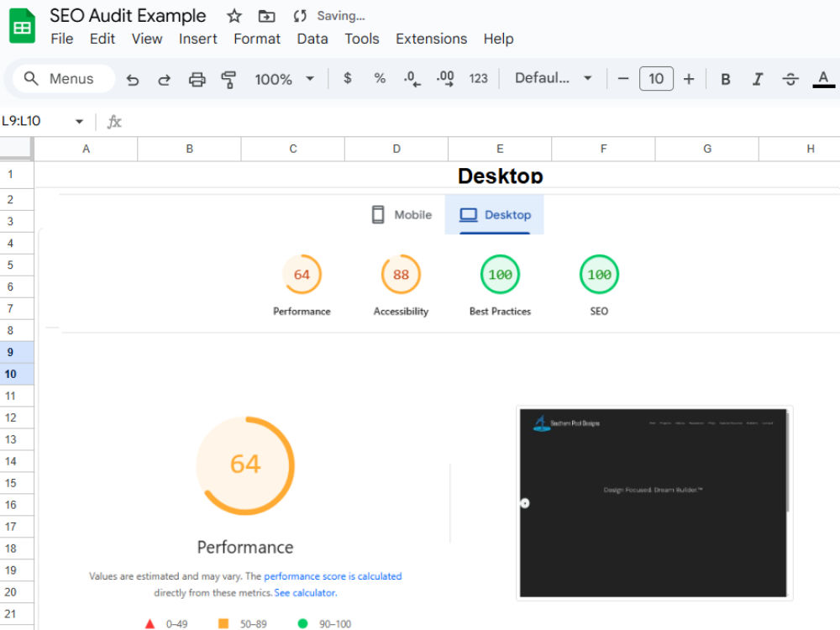Open the 'See calculator' link
The image size is (840, 630).
click(306, 593)
